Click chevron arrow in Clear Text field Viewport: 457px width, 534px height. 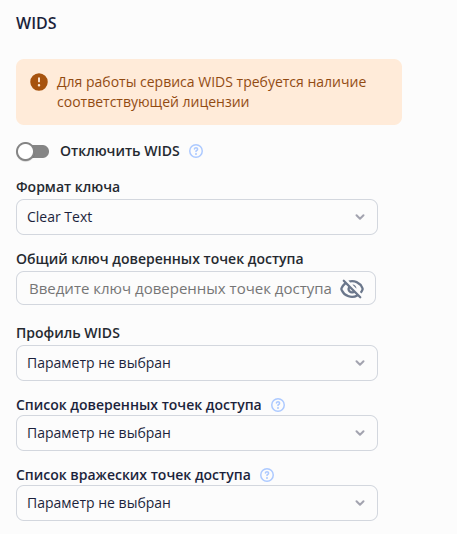(360, 217)
